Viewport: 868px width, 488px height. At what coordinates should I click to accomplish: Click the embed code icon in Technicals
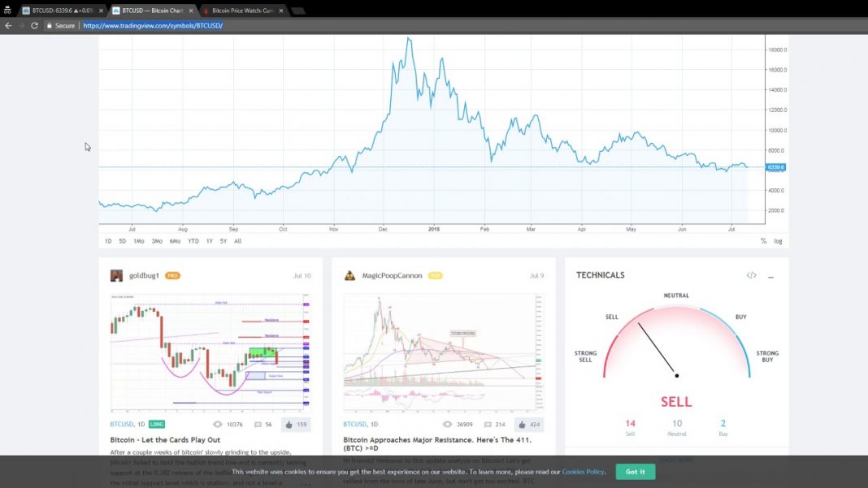[x=750, y=275]
